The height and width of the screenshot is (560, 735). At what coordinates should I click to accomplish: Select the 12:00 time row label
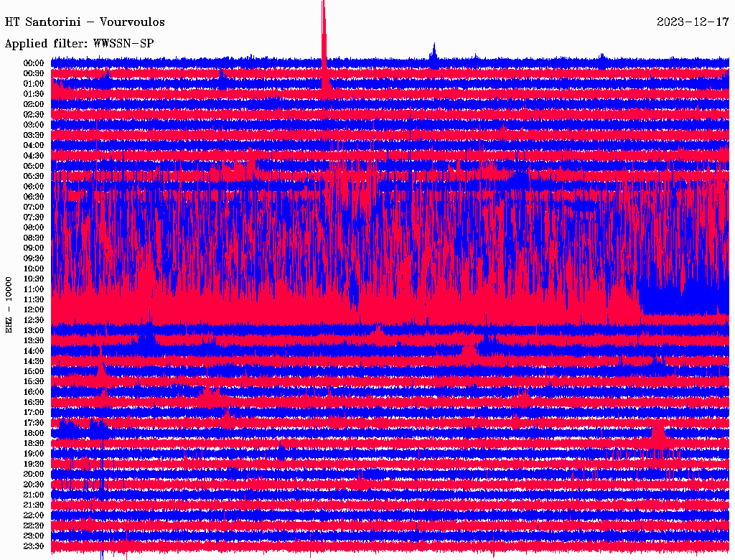(x=34, y=309)
